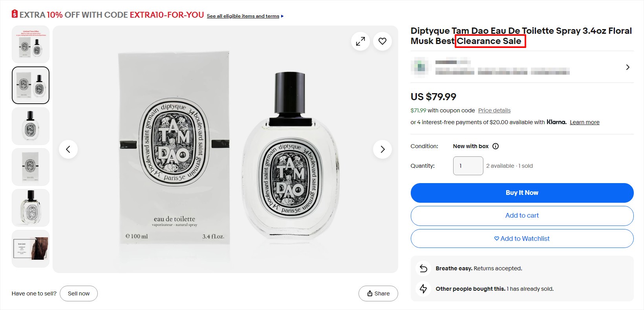Expand the seller details chevron

628,67
